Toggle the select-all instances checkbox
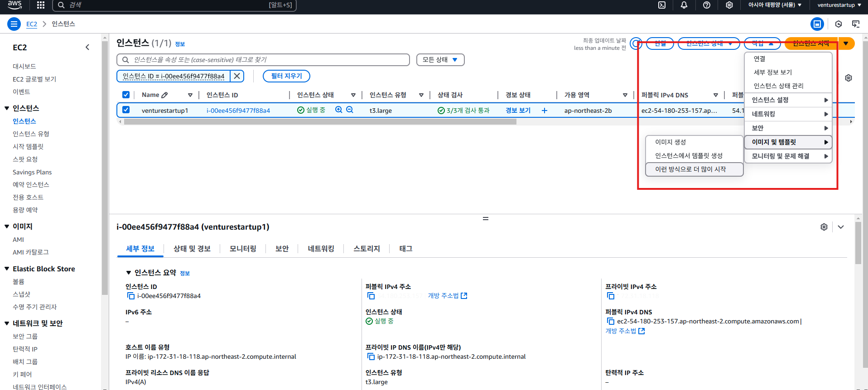The width and height of the screenshot is (868, 390). point(126,95)
